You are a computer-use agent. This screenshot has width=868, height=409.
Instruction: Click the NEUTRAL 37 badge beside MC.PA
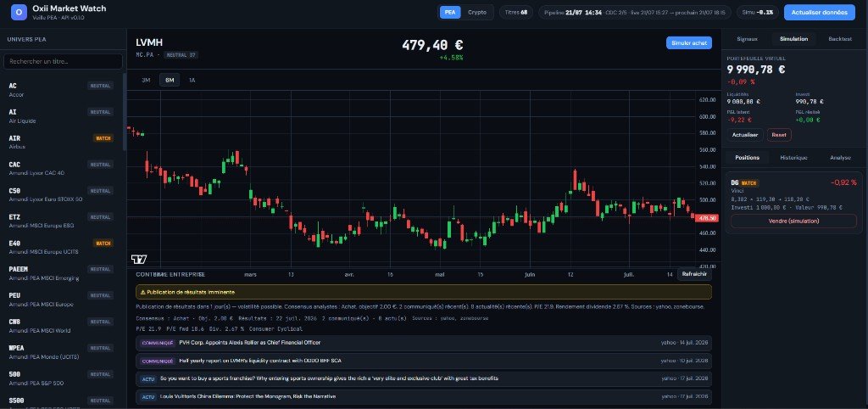[x=181, y=55]
